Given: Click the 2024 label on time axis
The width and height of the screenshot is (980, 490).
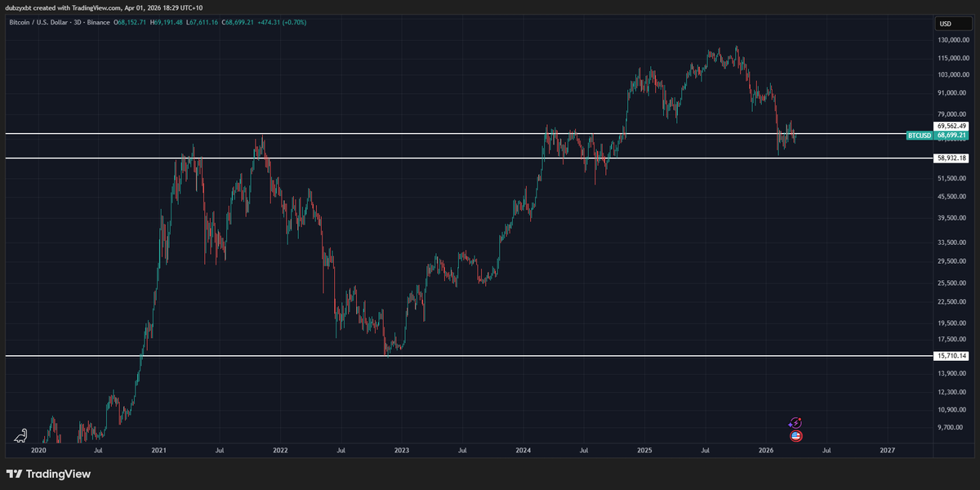Looking at the screenshot, I should [x=523, y=450].
